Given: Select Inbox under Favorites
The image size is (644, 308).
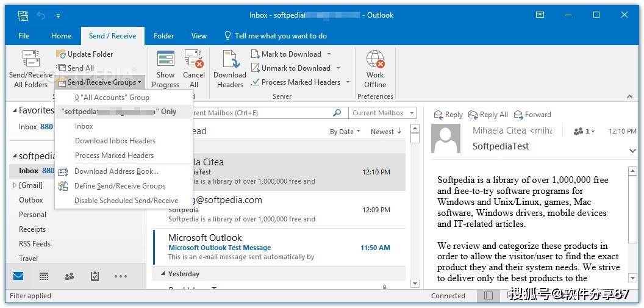Looking at the screenshot, I should (36, 127).
